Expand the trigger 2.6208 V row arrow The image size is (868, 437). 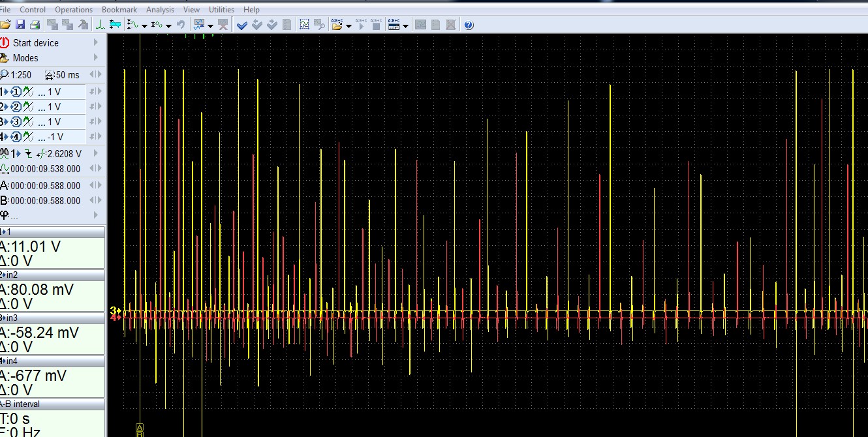pyautogui.click(x=96, y=153)
